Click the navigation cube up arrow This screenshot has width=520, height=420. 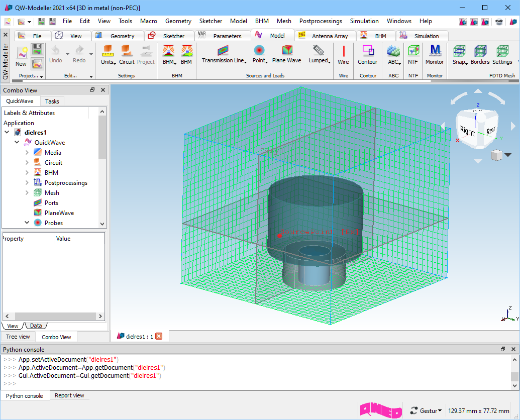coord(478,91)
